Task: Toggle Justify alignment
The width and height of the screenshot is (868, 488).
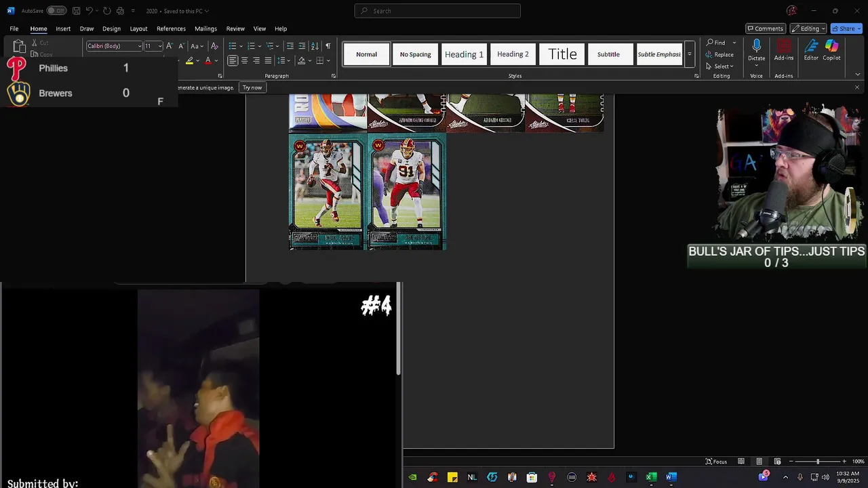Action: pos(268,60)
